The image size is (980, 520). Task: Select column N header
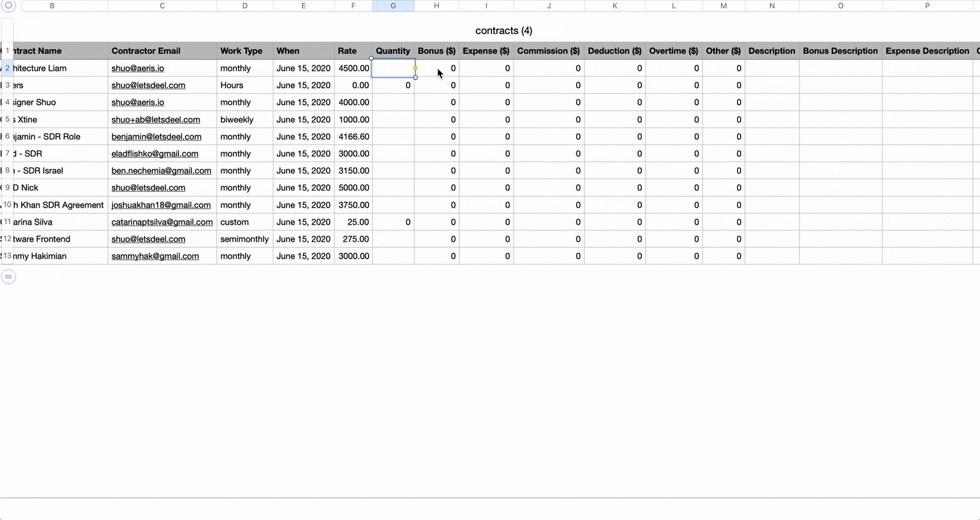coord(772,5)
